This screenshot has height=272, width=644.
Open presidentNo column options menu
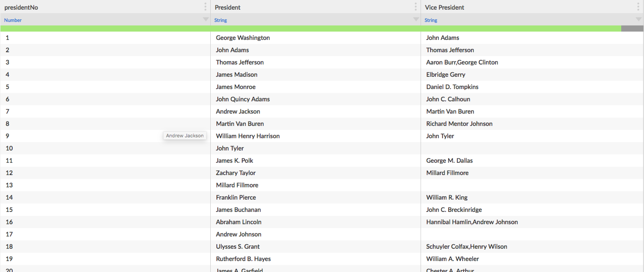205,7
